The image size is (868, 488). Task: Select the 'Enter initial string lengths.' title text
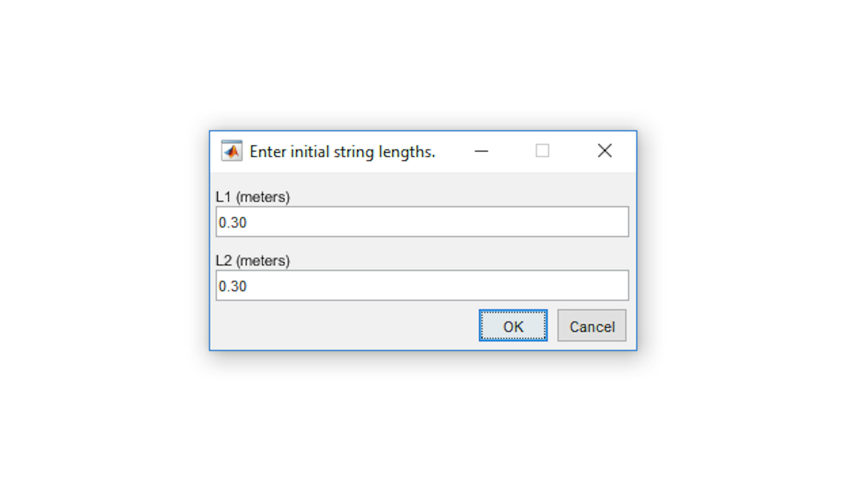coord(342,152)
